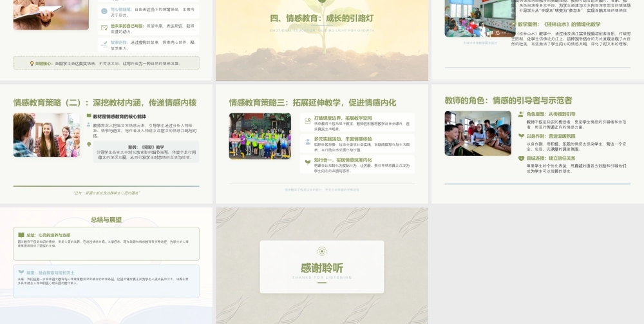
Task: Click the heading 多元实践活动，丰富情感体验
Action: point(343,138)
